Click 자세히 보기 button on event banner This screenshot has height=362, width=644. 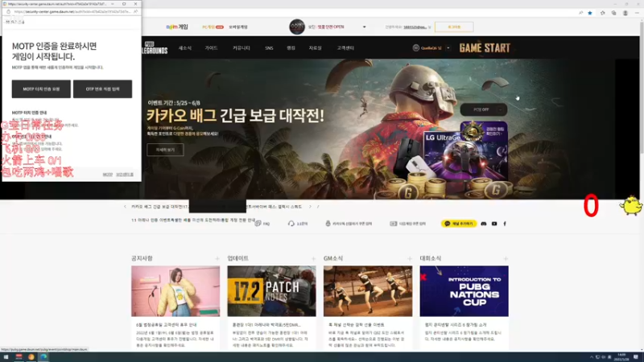(x=165, y=150)
